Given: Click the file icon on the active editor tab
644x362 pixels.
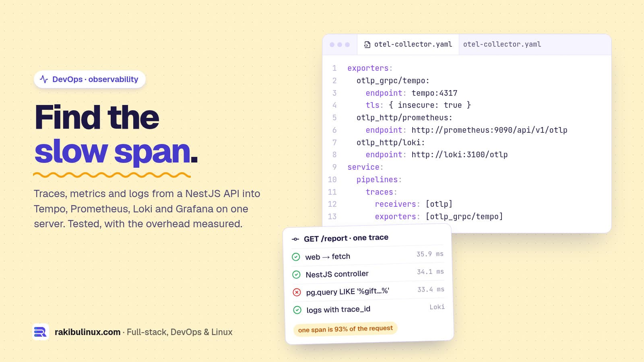Looking at the screenshot, I should pyautogui.click(x=367, y=45).
